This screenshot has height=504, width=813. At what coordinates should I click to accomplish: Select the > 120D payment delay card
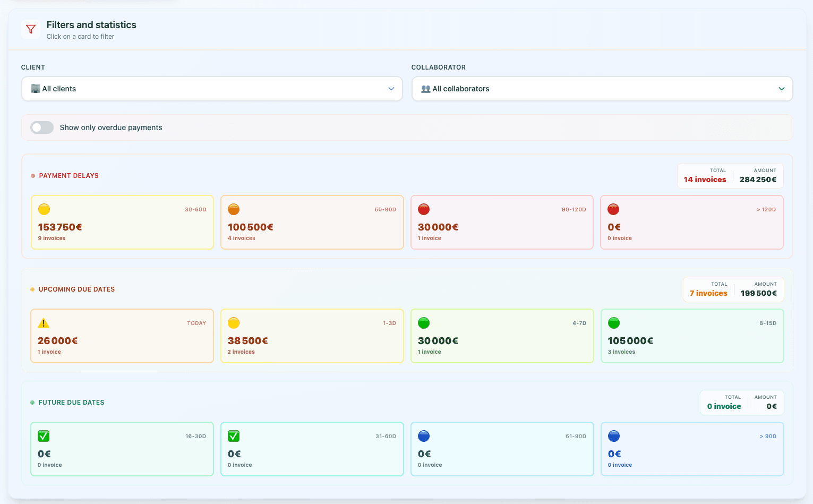point(691,223)
